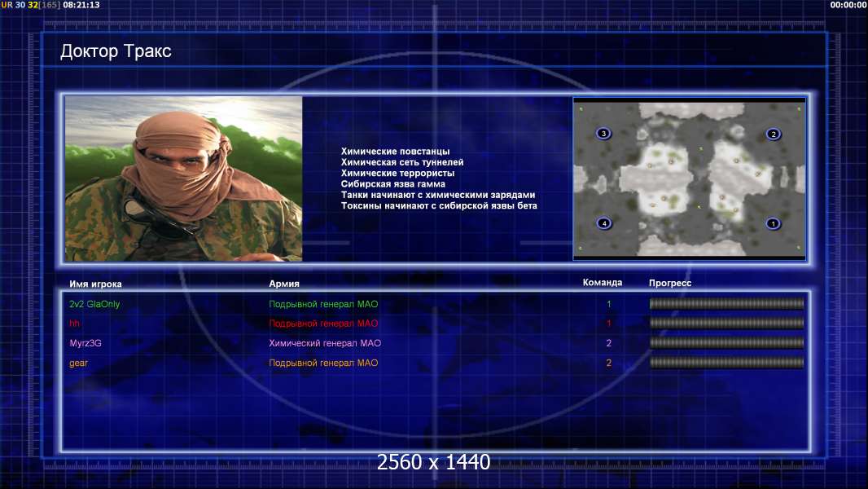Screen dimensions: 868x489
Task: Click progress bar for player 2v2 GlaOnly
Action: pos(726,303)
